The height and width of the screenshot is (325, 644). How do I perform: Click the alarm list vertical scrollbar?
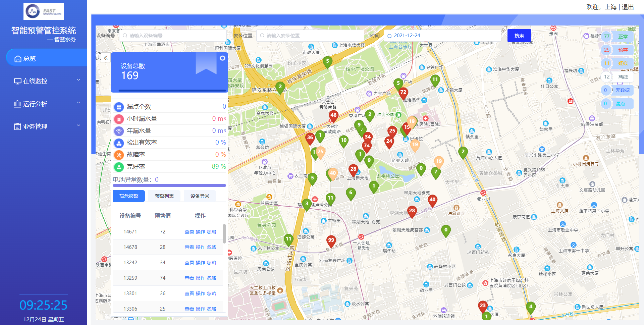[x=224, y=234]
